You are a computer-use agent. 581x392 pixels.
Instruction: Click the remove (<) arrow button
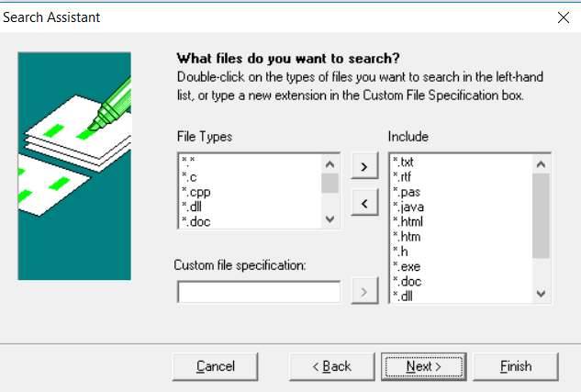(x=364, y=203)
